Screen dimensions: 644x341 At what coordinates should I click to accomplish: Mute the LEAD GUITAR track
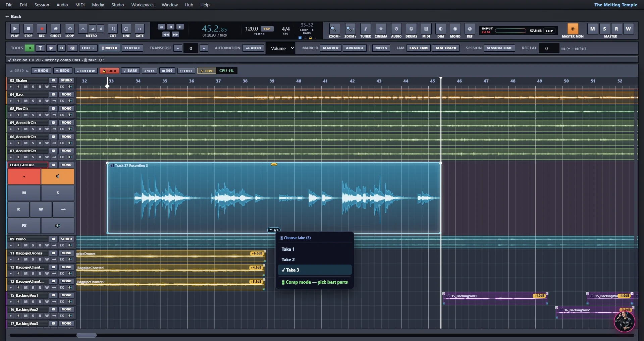point(24,193)
